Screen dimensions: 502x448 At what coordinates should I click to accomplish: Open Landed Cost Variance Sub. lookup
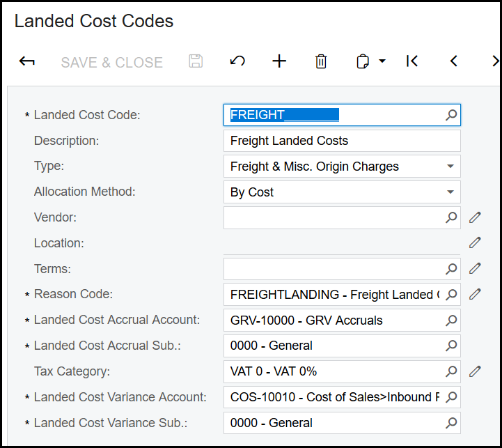(451, 423)
